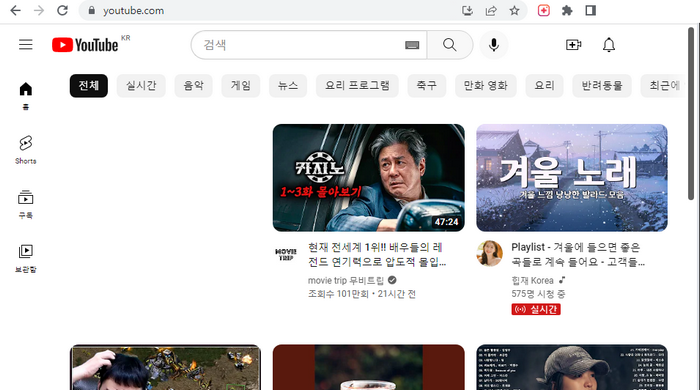Screen dimensions: 700x390
Task: Go back with the browser back arrow
Action: (x=15, y=10)
